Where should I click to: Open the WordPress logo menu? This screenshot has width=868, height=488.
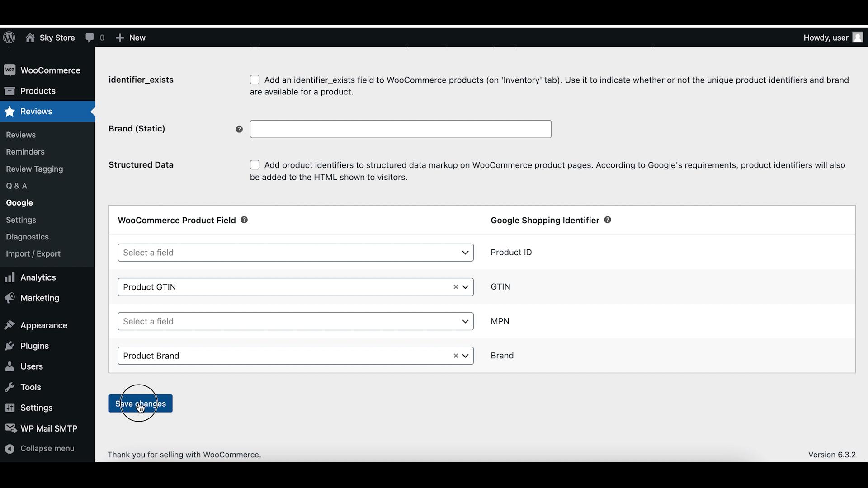click(9, 38)
